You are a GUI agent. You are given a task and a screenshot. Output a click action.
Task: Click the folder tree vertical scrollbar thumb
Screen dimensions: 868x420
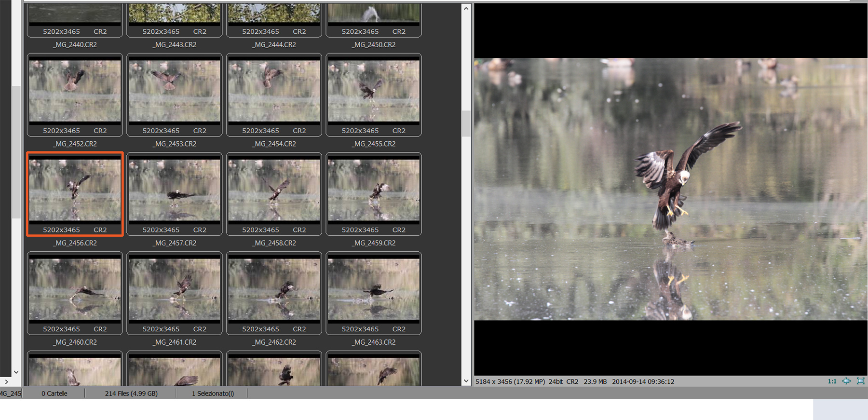click(16, 152)
